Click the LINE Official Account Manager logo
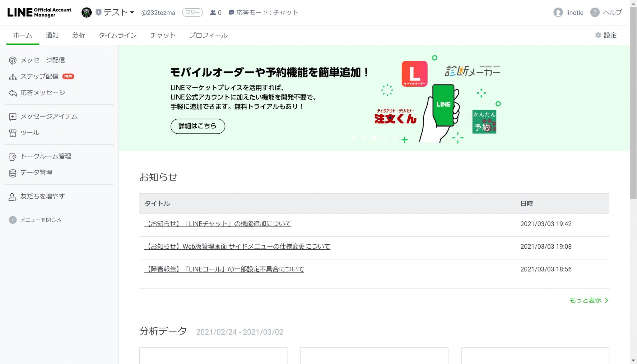Image resolution: width=637 pixels, height=364 pixels. click(39, 12)
